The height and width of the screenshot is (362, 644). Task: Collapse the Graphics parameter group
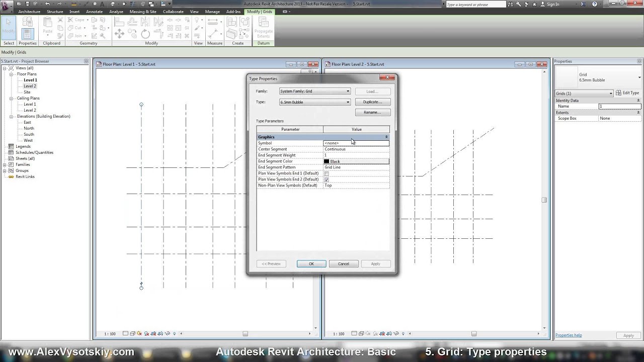pyautogui.click(x=386, y=137)
